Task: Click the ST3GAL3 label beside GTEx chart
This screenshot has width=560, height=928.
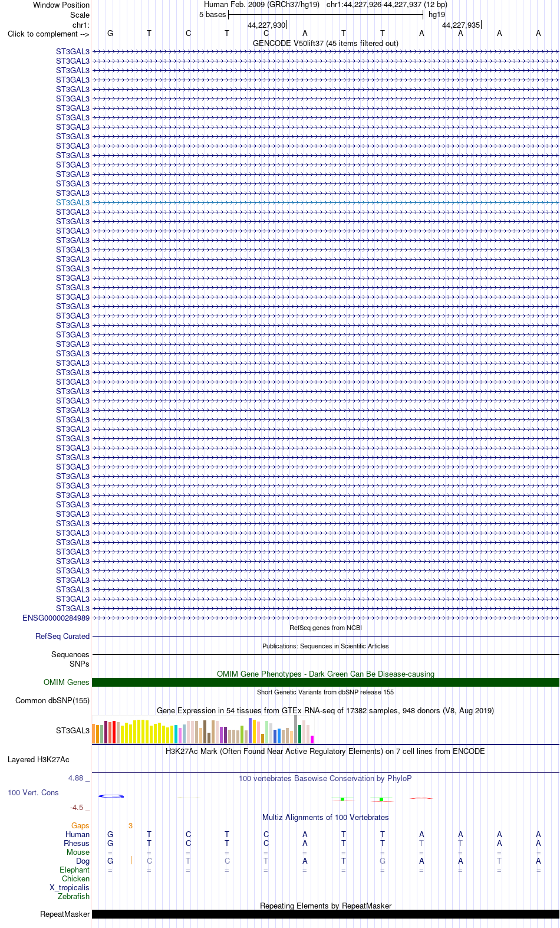Action: point(73,730)
